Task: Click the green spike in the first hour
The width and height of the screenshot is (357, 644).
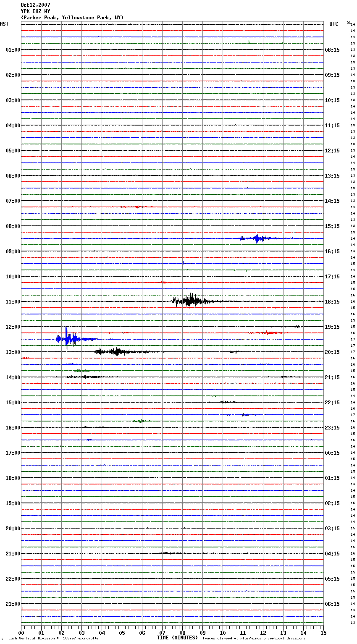Action: click(x=249, y=42)
